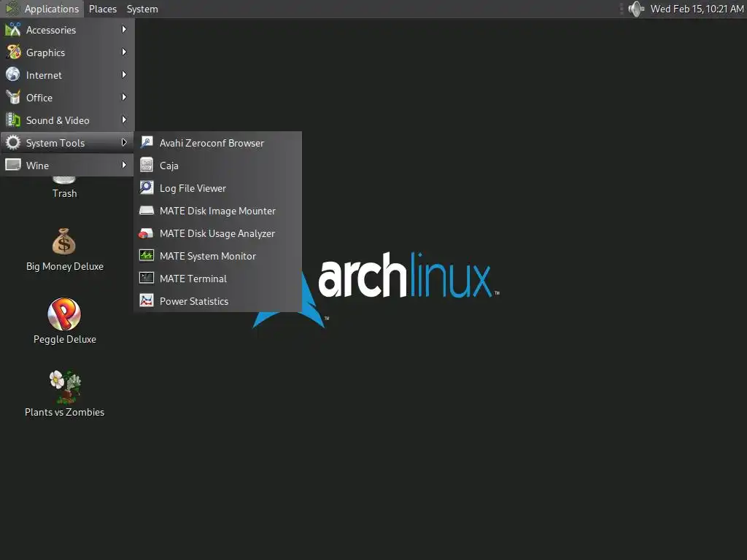Image resolution: width=747 pixels, height=560 pixels.
Task: Click the Applications menu logo icon
Action: pyautogui.click(x=12, y=9)
